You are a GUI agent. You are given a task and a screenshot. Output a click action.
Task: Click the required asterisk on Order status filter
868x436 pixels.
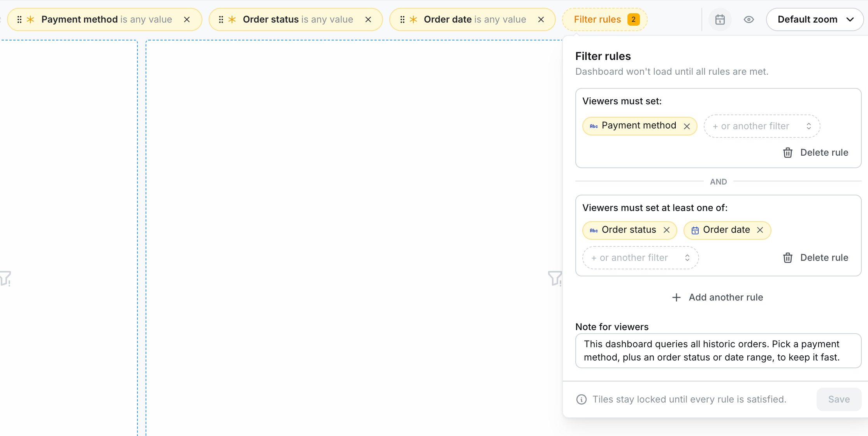pyautogui.click(x=232, y=19)
